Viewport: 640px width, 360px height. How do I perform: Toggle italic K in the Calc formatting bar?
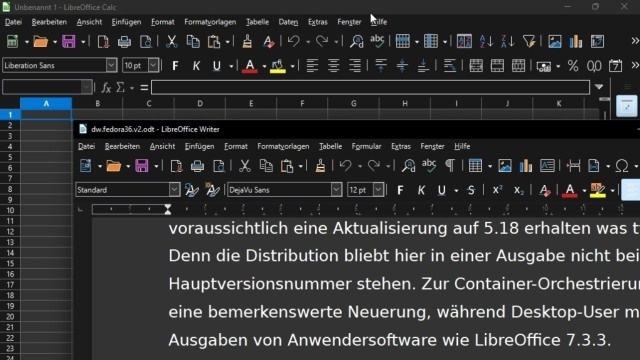(196, 66)
